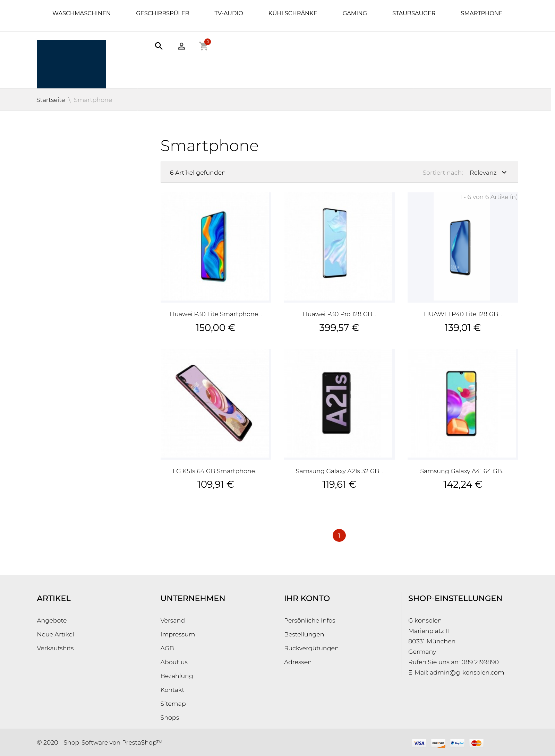View the Samsung Galaxy A21s product image
This screenshot has height=756, width=555.
[339, 404]
